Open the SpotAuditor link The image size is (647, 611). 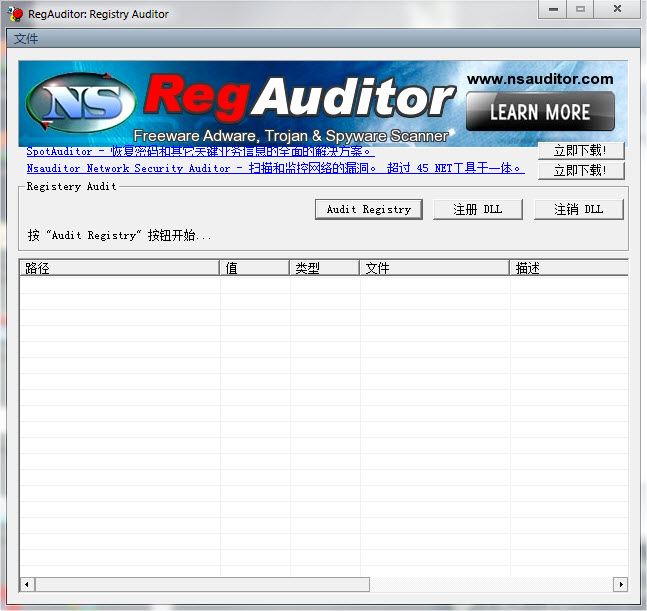pyautogui.click(x=200, y=152)
